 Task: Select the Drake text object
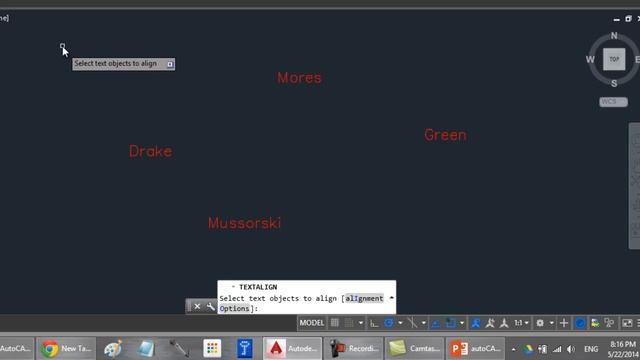click(151, 151)
